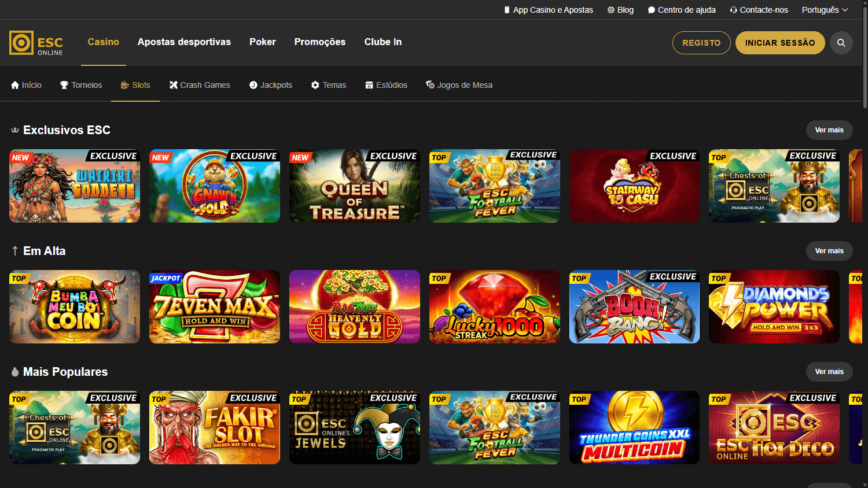
Task: Open the Blog link
Action: (620, 10)
